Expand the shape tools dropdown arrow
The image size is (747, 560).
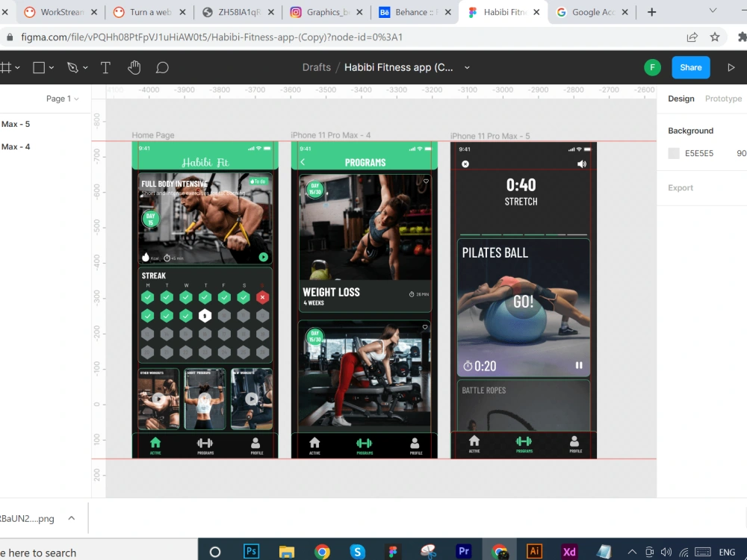click(x=52, y=68)
